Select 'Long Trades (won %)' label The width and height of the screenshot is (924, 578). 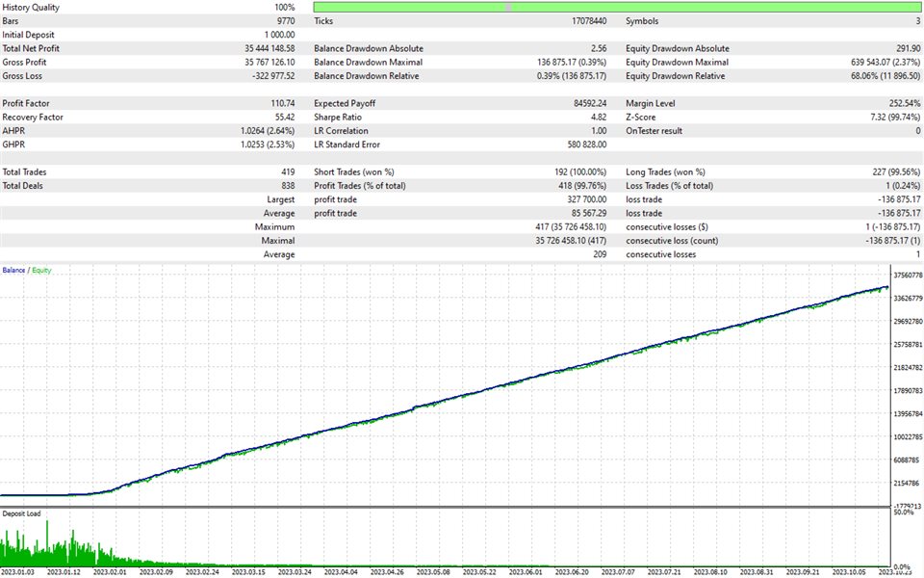coord(665,171)
